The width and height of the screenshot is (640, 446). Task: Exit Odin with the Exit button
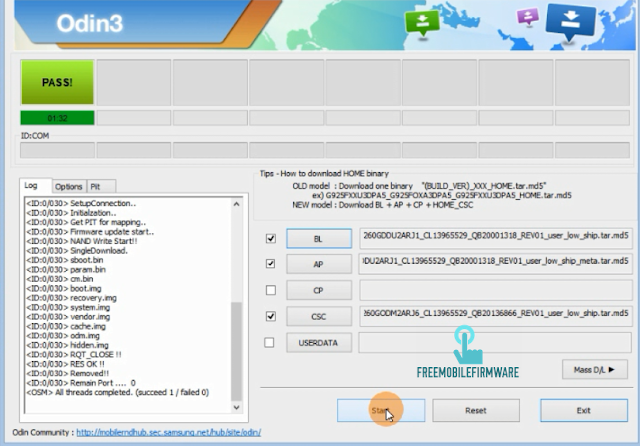[584, 410]
